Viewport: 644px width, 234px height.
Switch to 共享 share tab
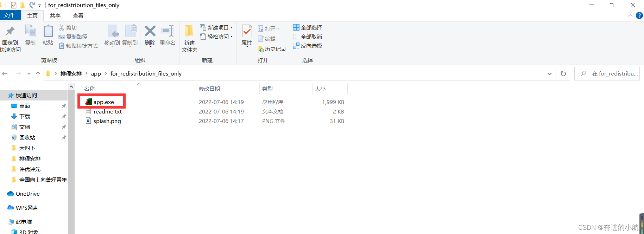(55, 16)
